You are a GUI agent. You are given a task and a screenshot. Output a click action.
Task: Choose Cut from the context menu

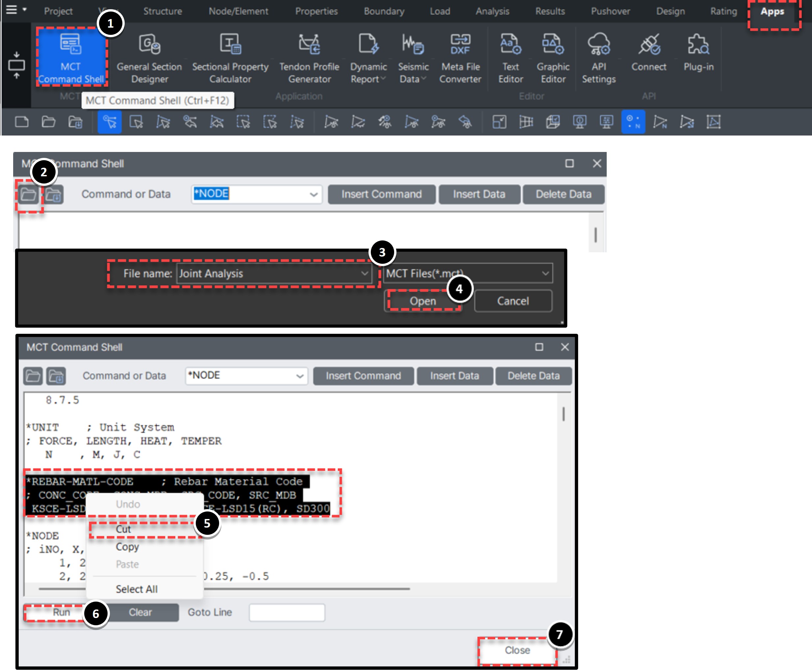point(124,529)
